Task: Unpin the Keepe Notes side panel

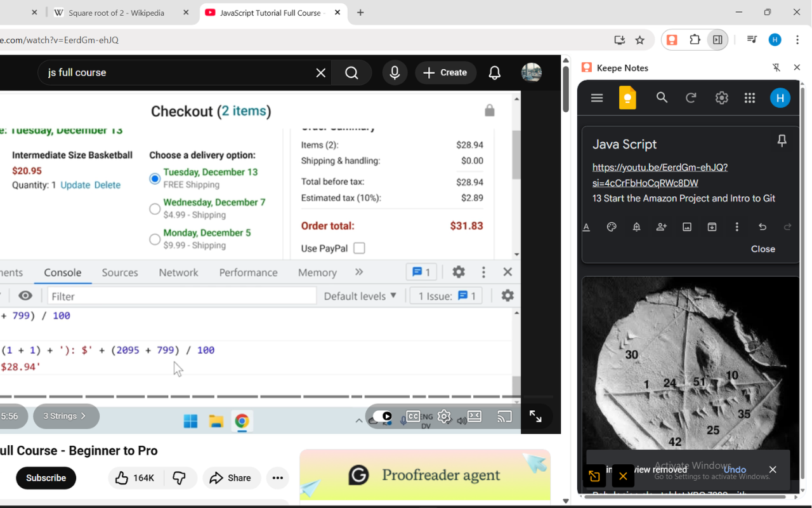Action: (x=776, y=67)
